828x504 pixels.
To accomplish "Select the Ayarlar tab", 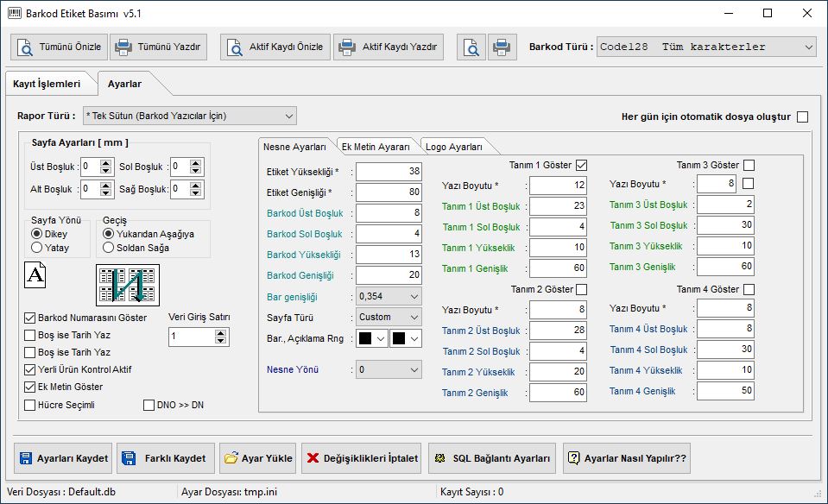I will coord(124,84).
